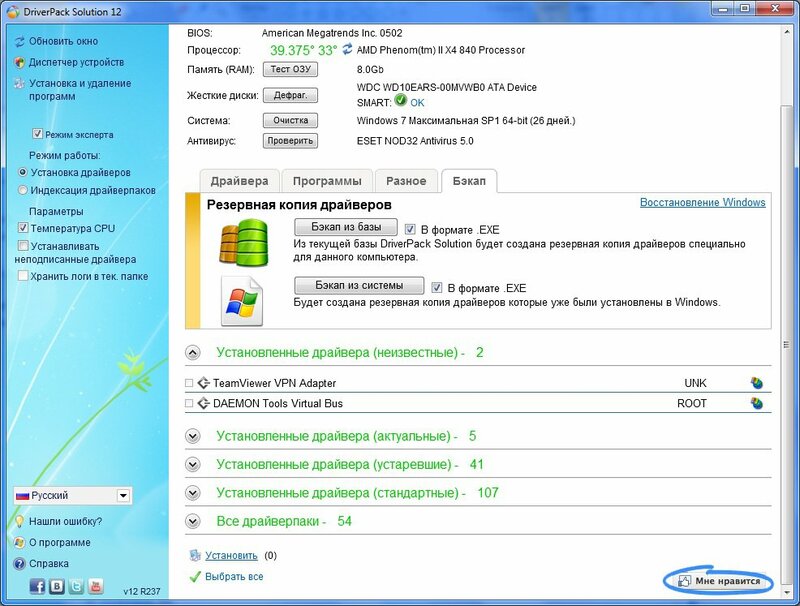Click the Add/Remove Programs icon
The height and width of the screenshot is (606, 800).
(x=19, y=84)
